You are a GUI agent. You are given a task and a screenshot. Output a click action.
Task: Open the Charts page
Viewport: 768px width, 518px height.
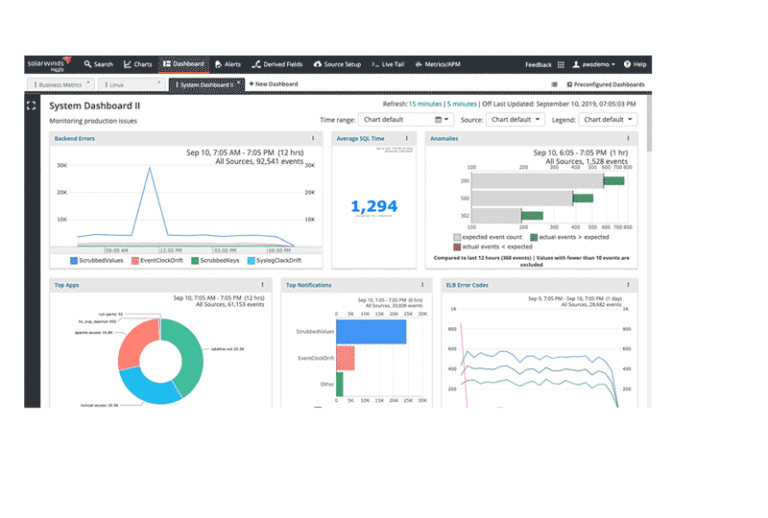point(138,64)
